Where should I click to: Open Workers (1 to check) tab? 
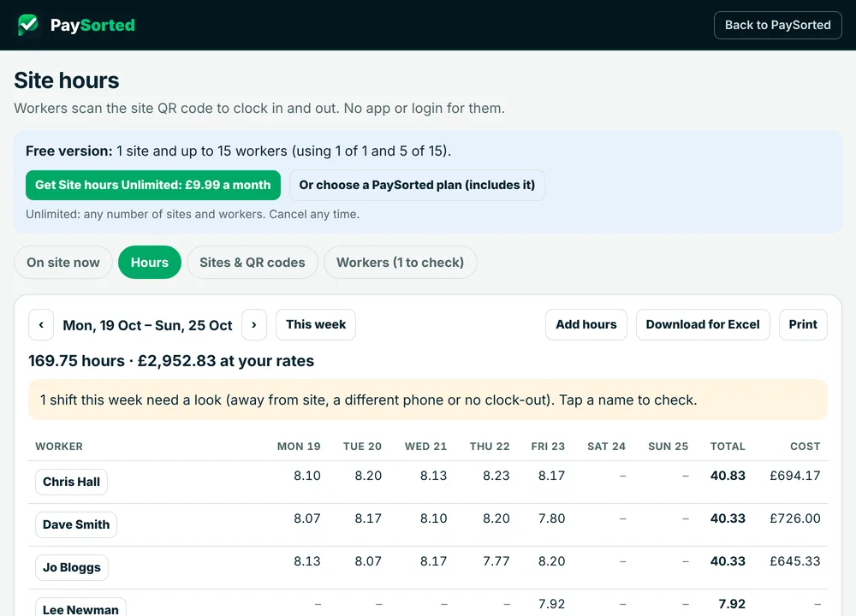(x=400, y=263)
